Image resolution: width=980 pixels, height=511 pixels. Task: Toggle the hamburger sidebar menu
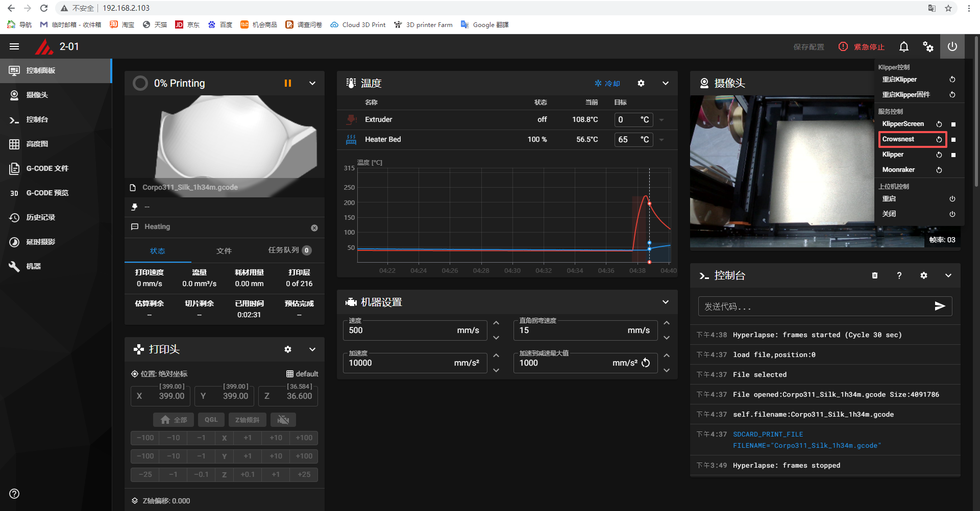pos(14,46)
